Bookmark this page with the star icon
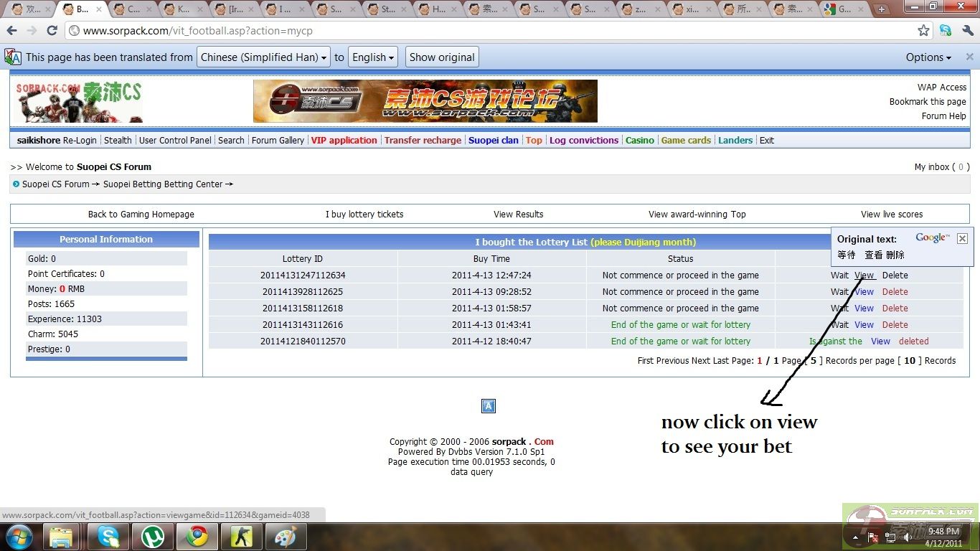 click(923, 31)
